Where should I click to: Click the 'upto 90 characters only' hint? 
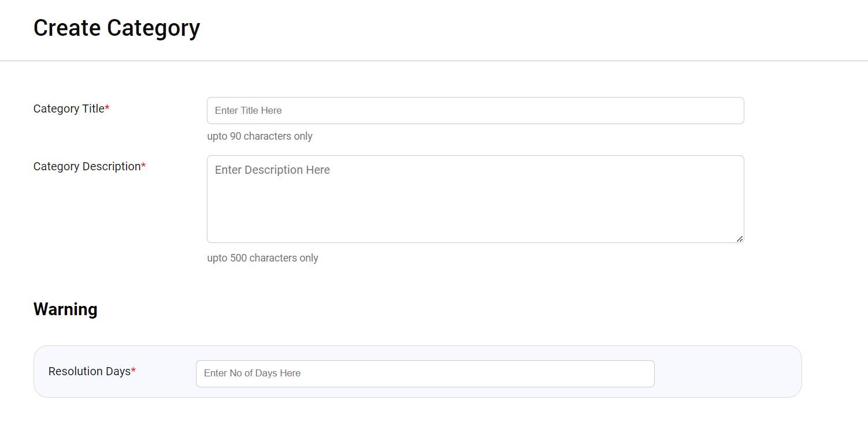pyautogui.click(x=259, y=136)
